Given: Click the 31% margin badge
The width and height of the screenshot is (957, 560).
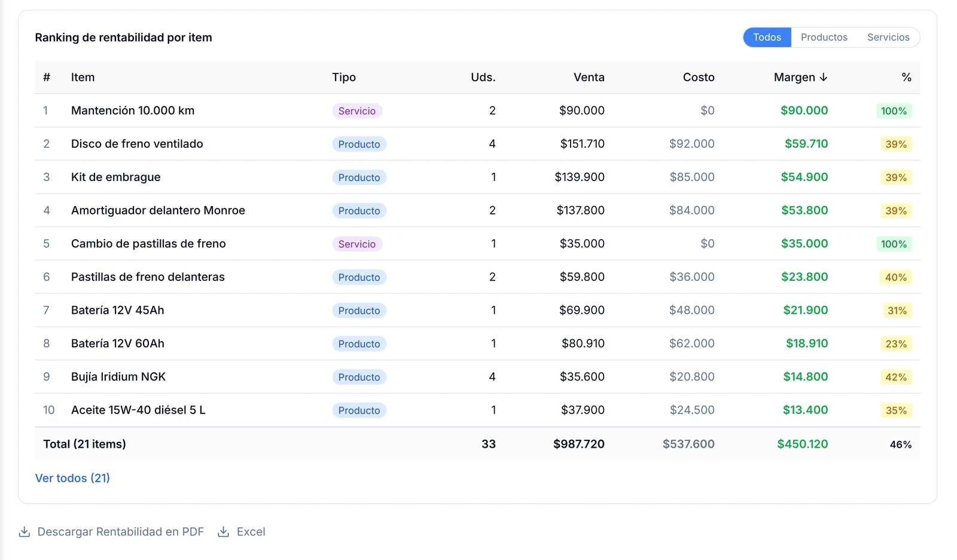Looking at the screenshot, I should pos(897,311).
